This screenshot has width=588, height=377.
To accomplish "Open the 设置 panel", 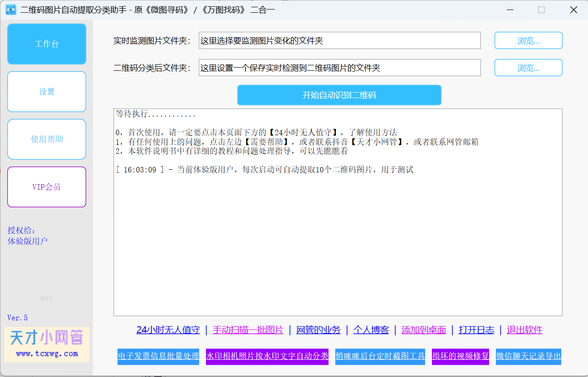I will tap(46, 91).
